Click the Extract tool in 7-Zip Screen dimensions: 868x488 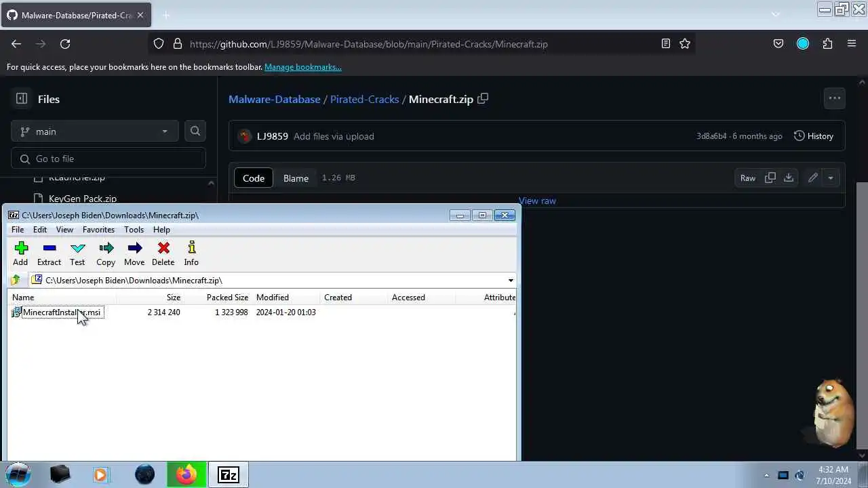point(49,254)
